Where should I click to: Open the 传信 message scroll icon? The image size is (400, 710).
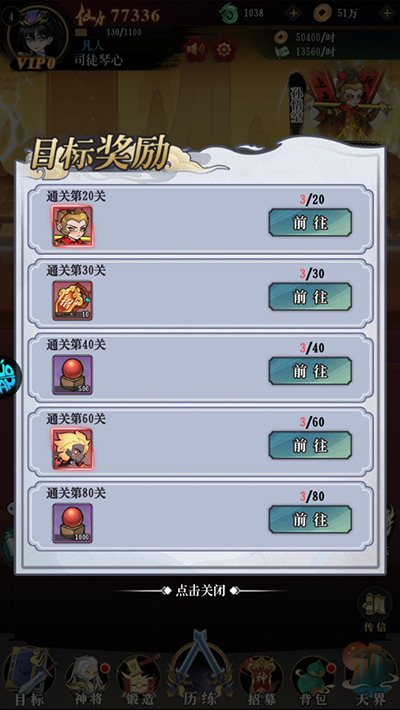375,608
